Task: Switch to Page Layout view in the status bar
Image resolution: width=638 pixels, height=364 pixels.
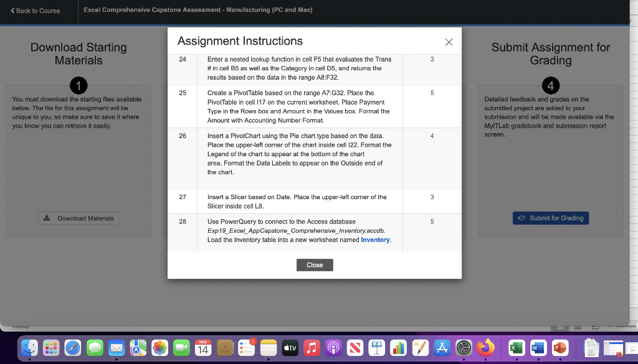Action: point(578,325)
